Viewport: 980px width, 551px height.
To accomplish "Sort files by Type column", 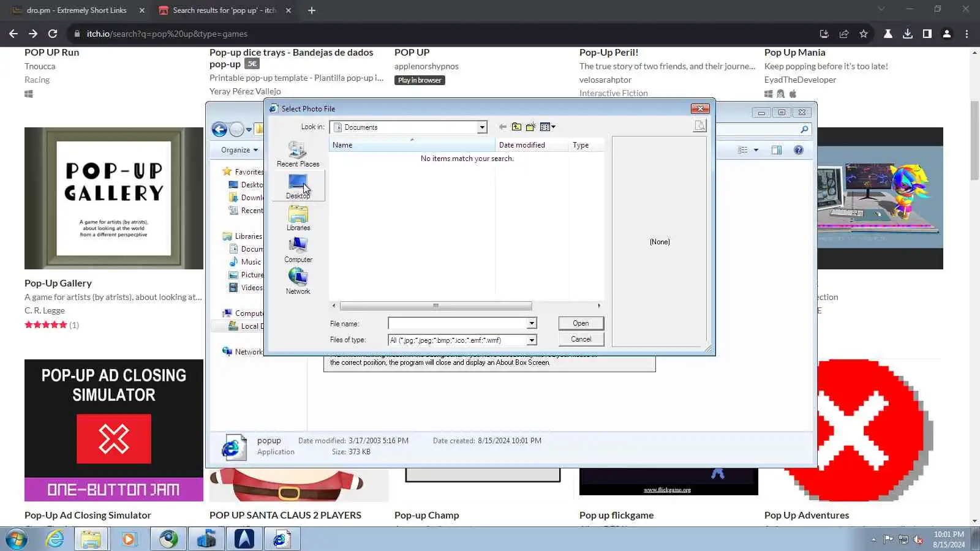I will pos(586,145).
